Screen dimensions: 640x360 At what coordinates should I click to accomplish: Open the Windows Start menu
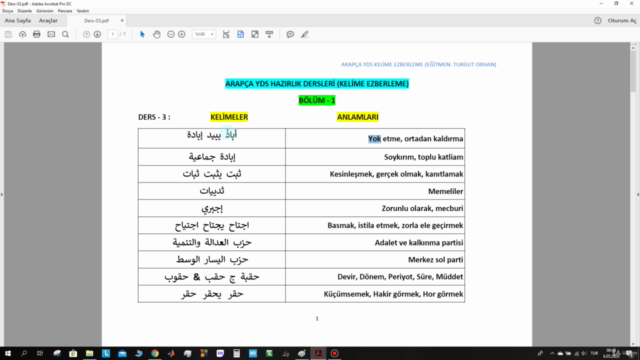pyautogui.click(x=8, y=353)
